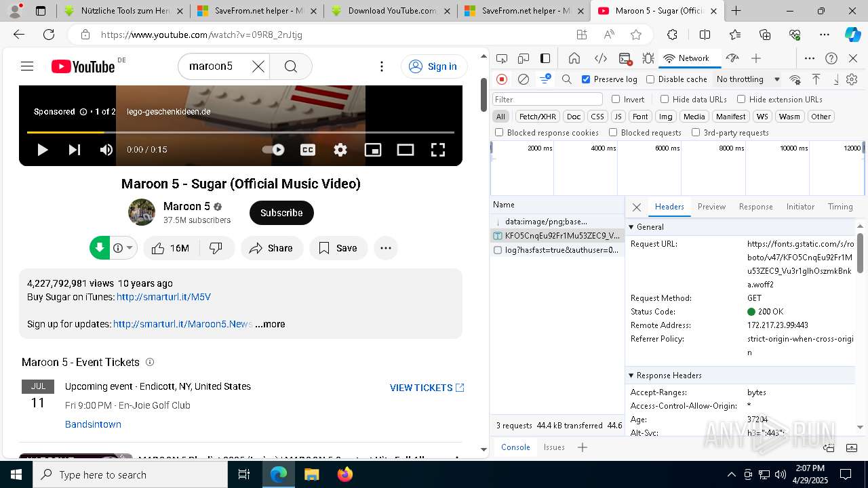Dislike the Sugar music video
Screen dimensions: 868x488
(x=216, y=248)
